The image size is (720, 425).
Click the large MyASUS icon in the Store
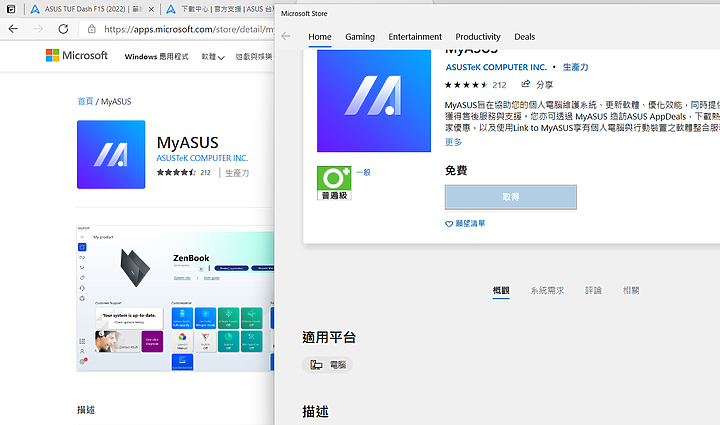pos(374,101)
